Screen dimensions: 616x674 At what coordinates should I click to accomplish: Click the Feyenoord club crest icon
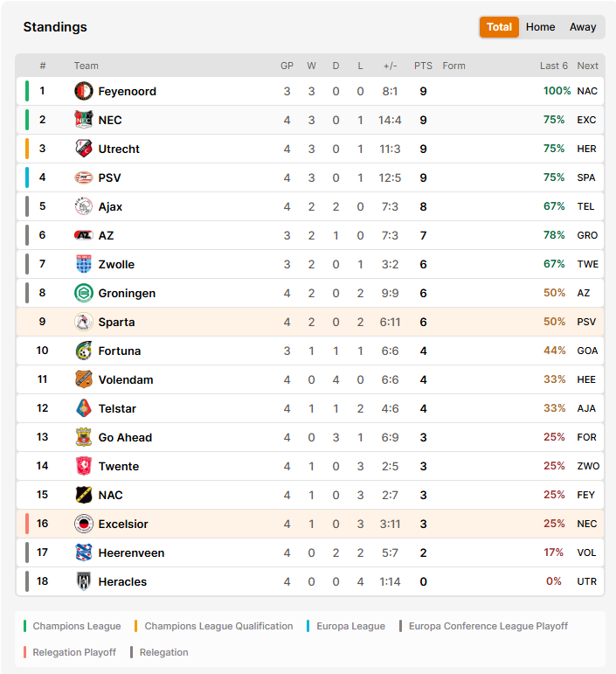[x=83, y=91]
